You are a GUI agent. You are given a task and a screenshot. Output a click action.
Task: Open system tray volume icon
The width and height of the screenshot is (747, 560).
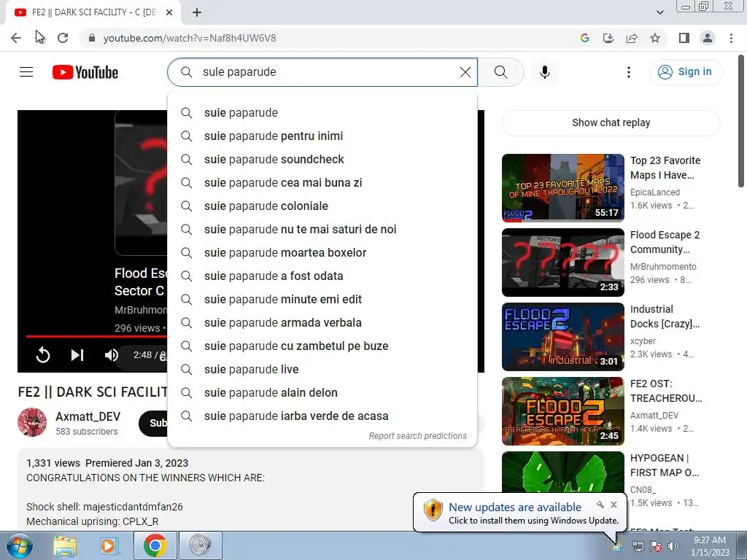pos(673,547)
